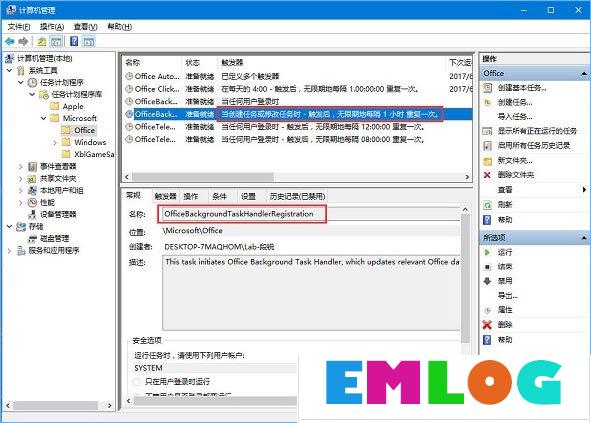This screenshot has height=423, width=591.
Task: Click the Up one level toolbar icon
Action: (42, 41)
